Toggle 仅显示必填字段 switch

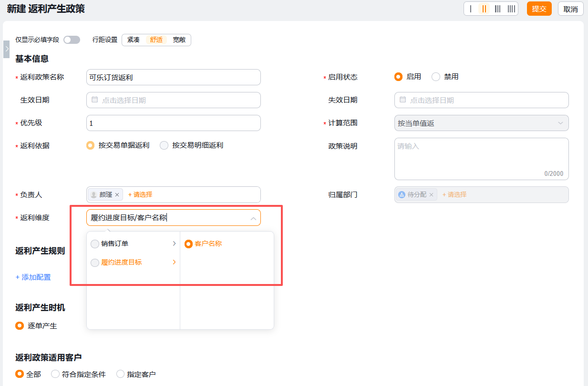[72, 40]
